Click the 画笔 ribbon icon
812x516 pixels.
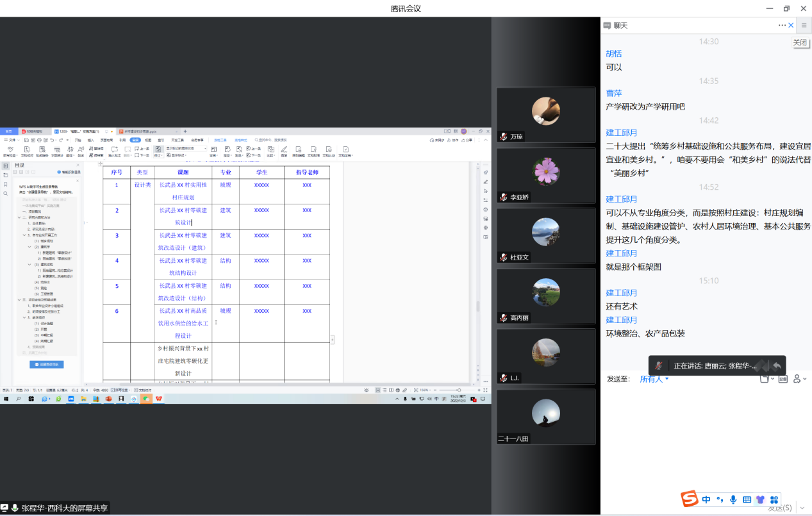pos(284,151)
